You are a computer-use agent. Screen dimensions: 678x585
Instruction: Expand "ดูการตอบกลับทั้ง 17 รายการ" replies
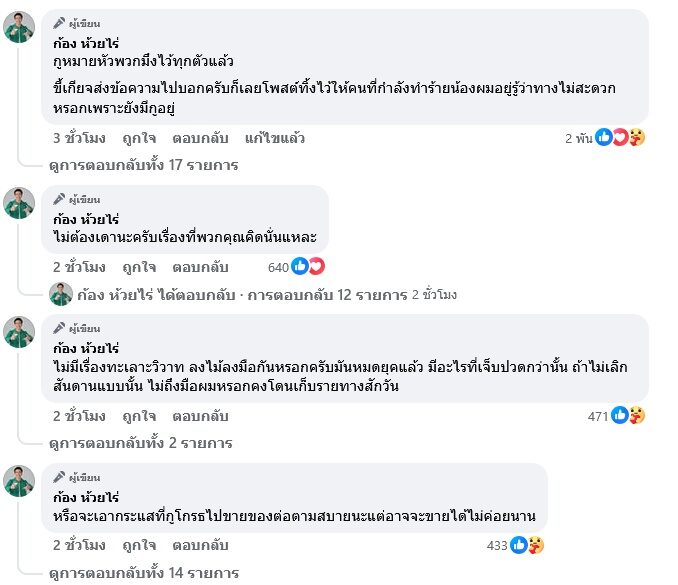pyautogui.click(x=143, y=165)
